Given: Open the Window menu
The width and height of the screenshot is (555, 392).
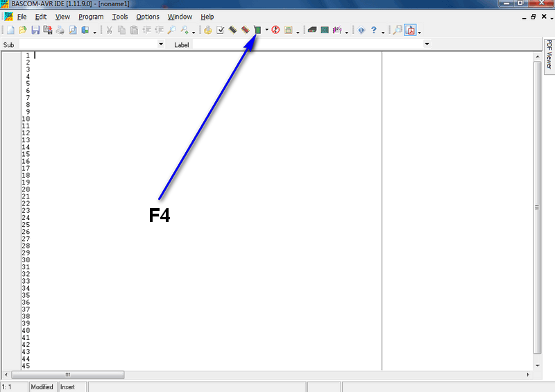Looking at the screenshot, I should coord(180,17).
